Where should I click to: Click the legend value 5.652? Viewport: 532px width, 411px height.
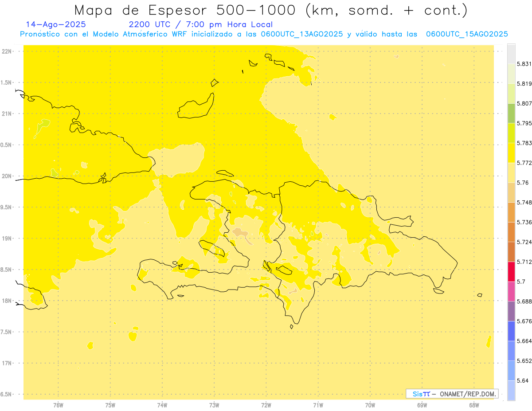tap(524, 361)
